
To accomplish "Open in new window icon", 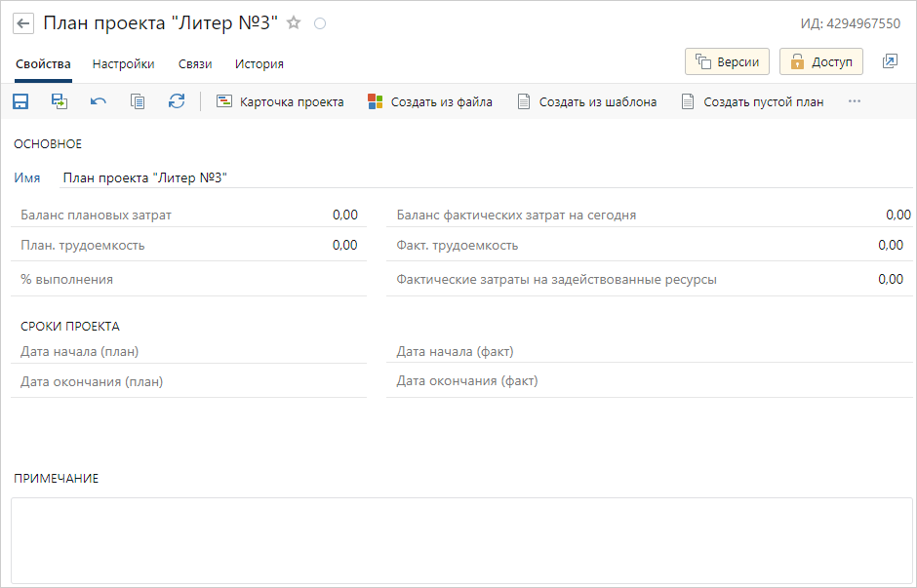I will 890,61.
